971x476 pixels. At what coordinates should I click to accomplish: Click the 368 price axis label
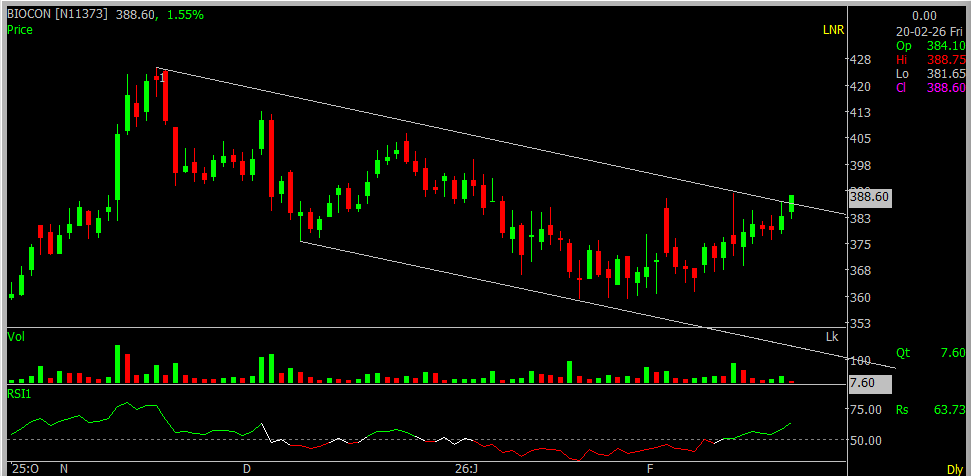click(861, 270)
